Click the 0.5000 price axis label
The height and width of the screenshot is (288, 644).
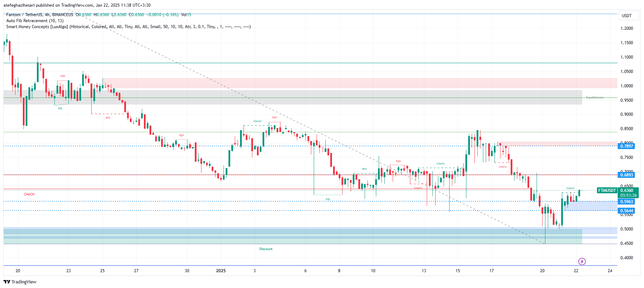(627, 229)
